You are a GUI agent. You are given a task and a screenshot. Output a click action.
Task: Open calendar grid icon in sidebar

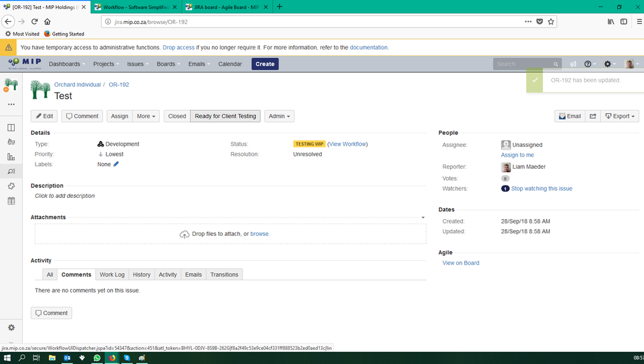pyautogui.click(x=11, y=200)
